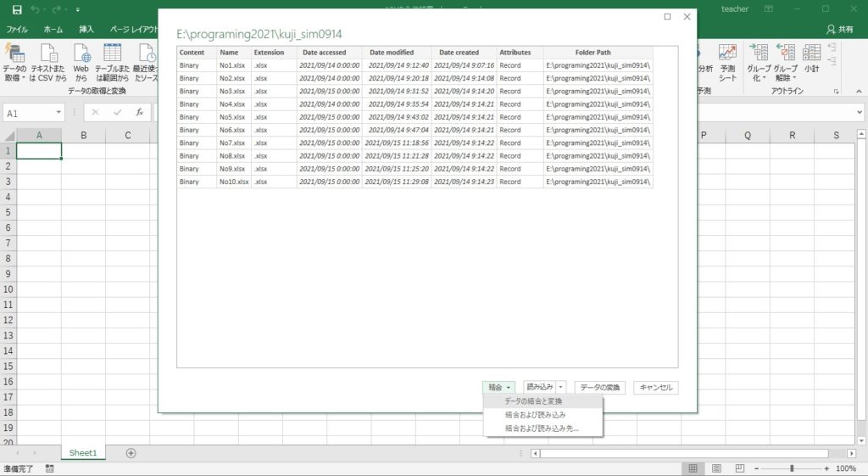This screenshot has height=476, width=868.
Task: Open the ファイル tab
Action: [17, 30]
